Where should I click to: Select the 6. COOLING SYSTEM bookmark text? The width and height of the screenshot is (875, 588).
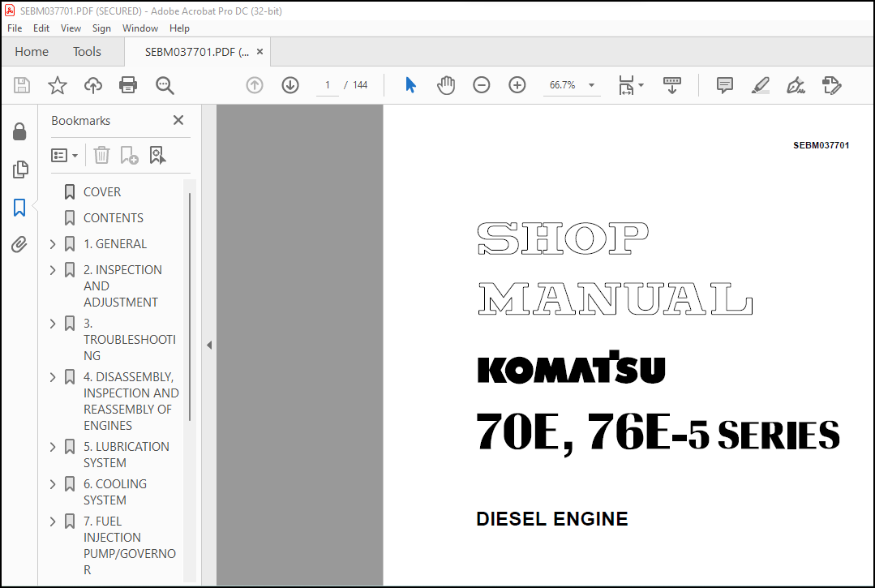tap(115, 492)
